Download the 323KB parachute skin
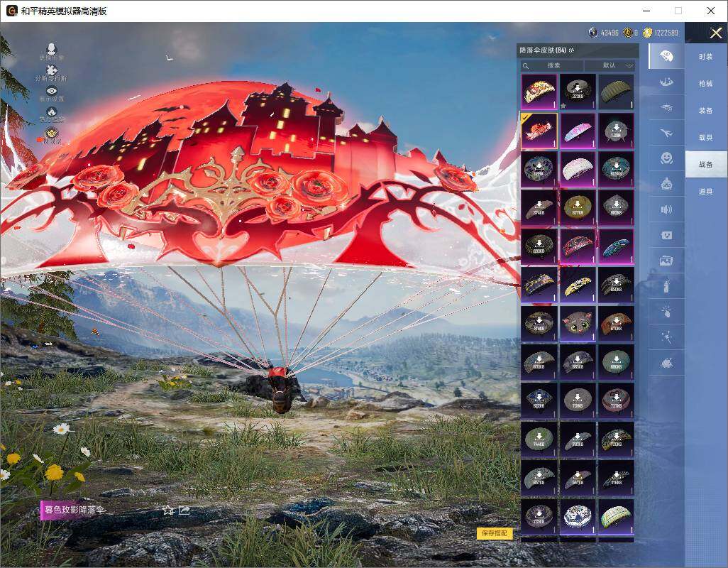This screenshot has width=728, height=568. (x=578, y=92)
